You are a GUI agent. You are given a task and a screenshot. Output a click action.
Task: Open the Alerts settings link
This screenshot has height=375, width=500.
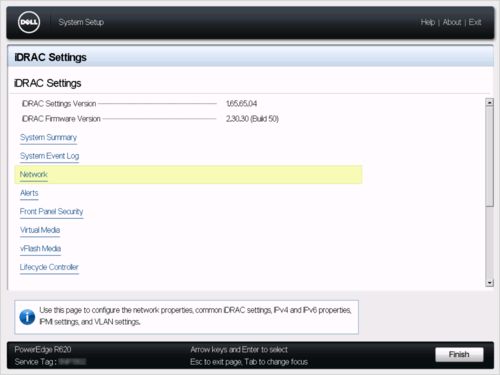29,193
